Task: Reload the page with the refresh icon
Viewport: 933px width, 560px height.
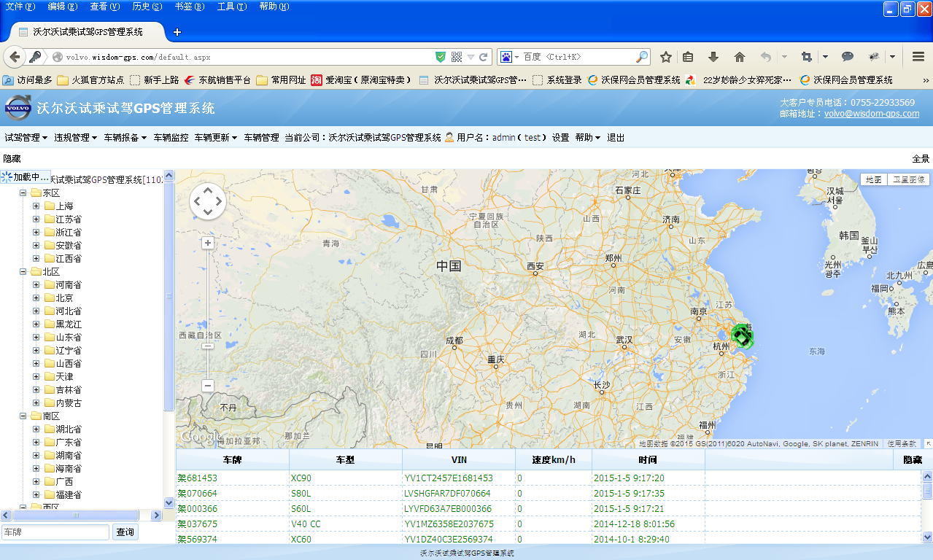Action: pos(483,57)
